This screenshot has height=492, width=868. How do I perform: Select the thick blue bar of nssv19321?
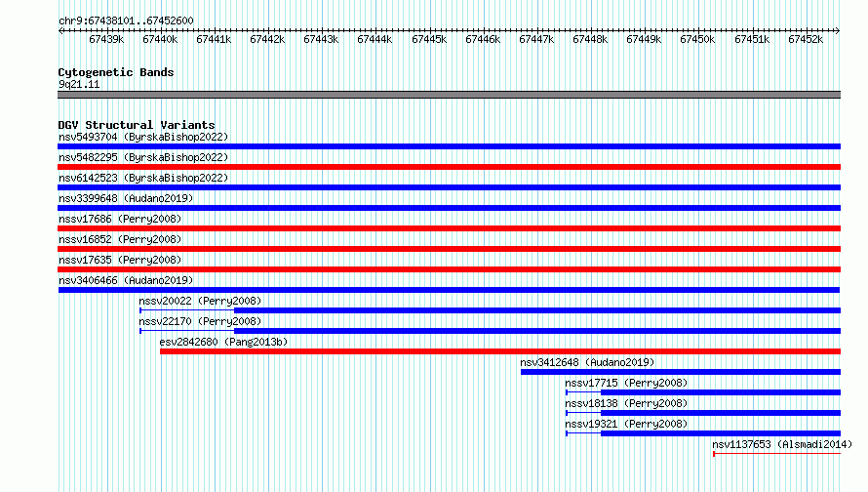(721, 433)
